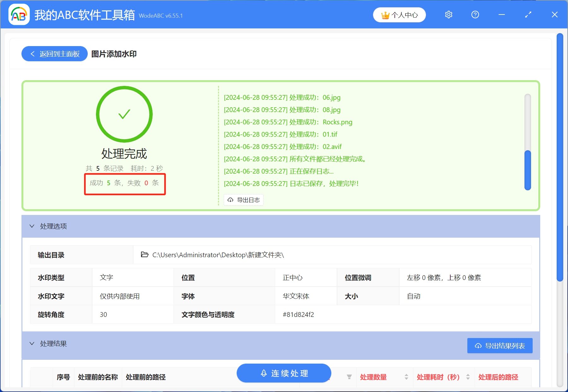This screenshot has width=568, height=392.
Task: Click 导出结果列表 button
Action: tap(500, 346)
